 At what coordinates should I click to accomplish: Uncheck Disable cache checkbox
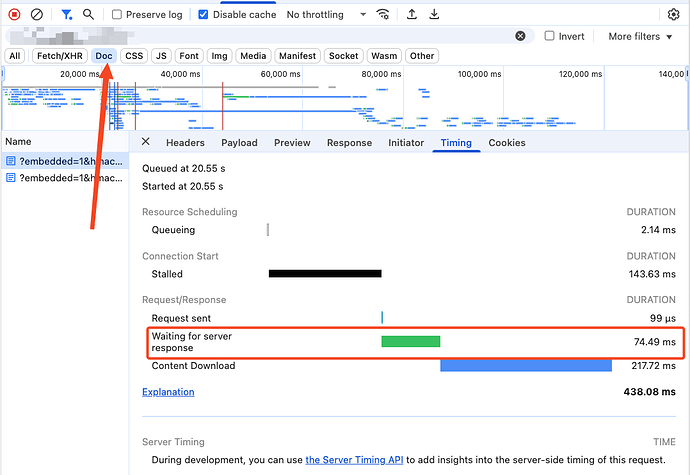tap(203, 15)
